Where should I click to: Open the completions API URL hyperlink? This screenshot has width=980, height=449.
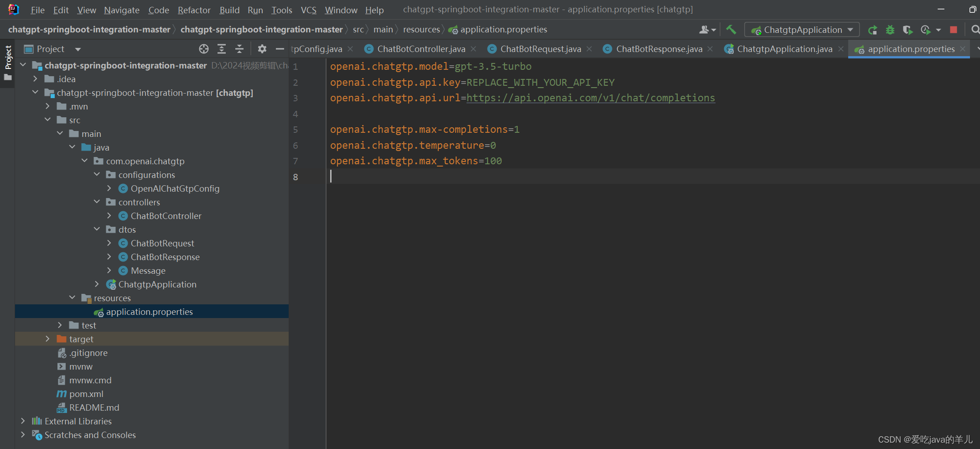click(x=591, y=98)
